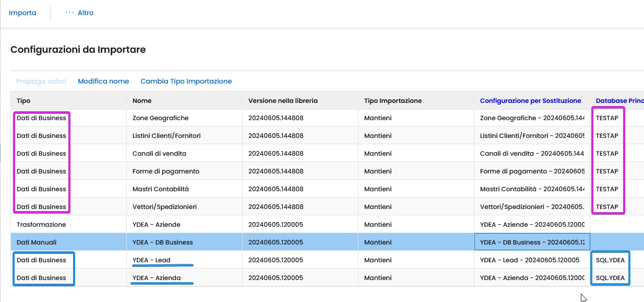Image resolution: width=644 pixels, height=302 pixels.
Task: Open the Altro menu
Action: click(80, 13)
